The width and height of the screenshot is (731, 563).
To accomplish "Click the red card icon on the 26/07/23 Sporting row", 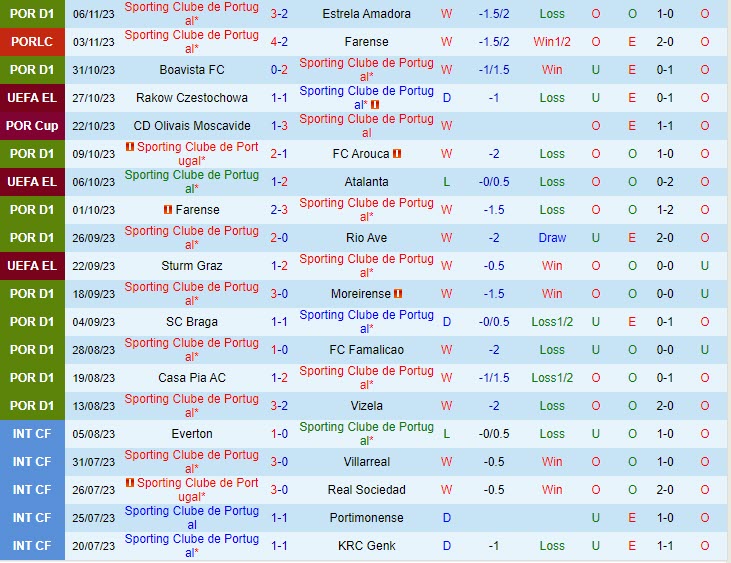I will [130, 483].
